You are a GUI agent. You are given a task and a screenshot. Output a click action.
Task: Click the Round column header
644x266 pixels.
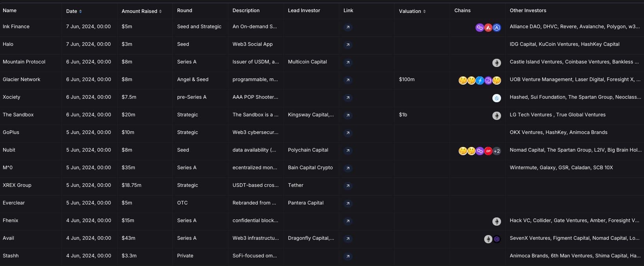185,11
